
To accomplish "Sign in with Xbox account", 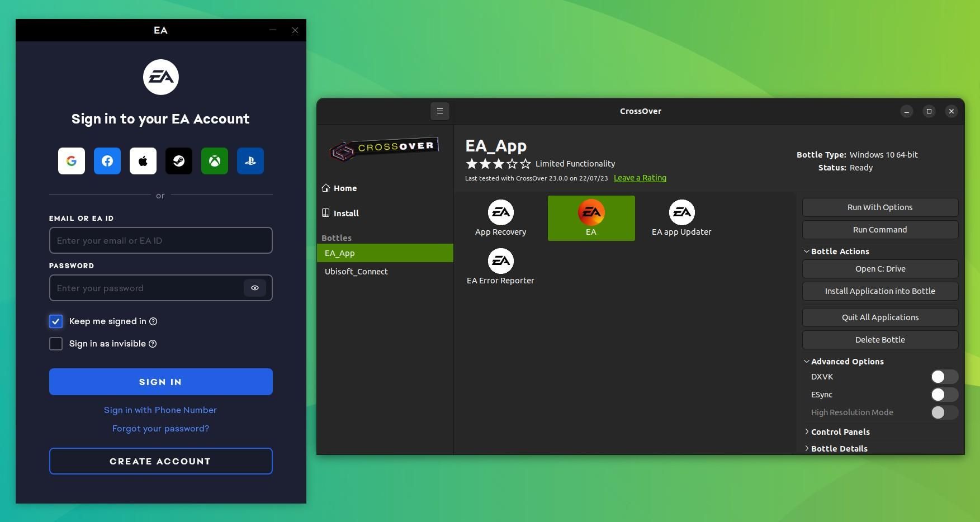I will coord(214,161).
